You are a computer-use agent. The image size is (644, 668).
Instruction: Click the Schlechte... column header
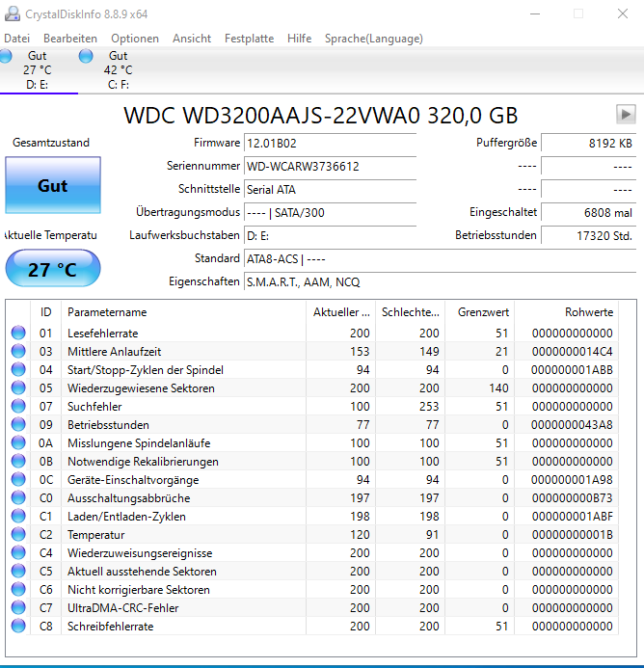[x=410, y=312]
